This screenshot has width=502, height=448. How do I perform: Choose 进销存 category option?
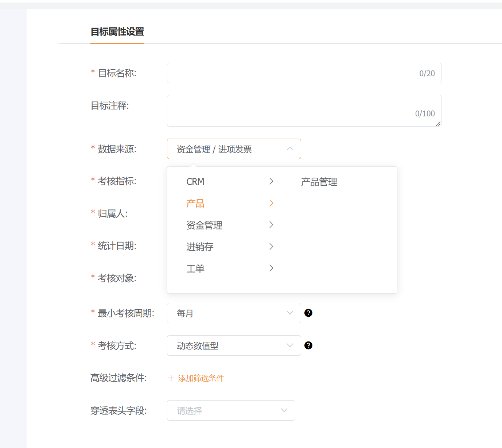pyautogui.click(x=200, y=247)
